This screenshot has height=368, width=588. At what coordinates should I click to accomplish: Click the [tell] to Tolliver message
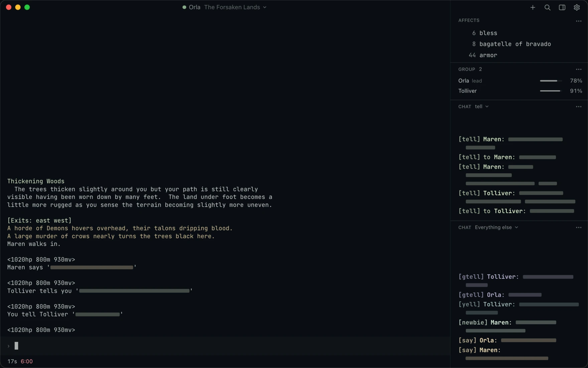point(517,211)
